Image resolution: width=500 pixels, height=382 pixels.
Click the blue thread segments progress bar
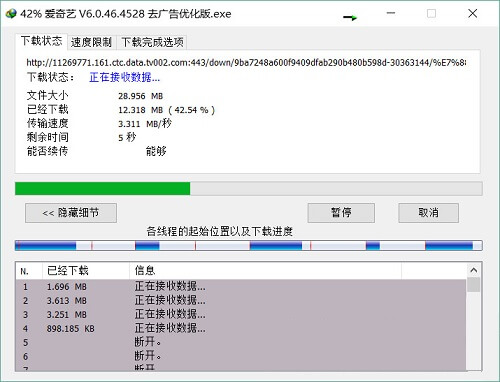[249, 246]
